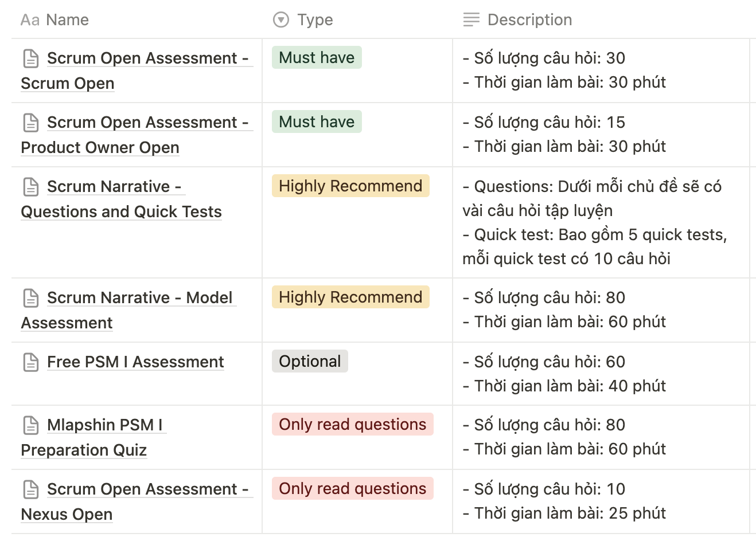The image size is (756, 541).
Task: Open Free PSM I Assessment page link
Action: point(135,362)
